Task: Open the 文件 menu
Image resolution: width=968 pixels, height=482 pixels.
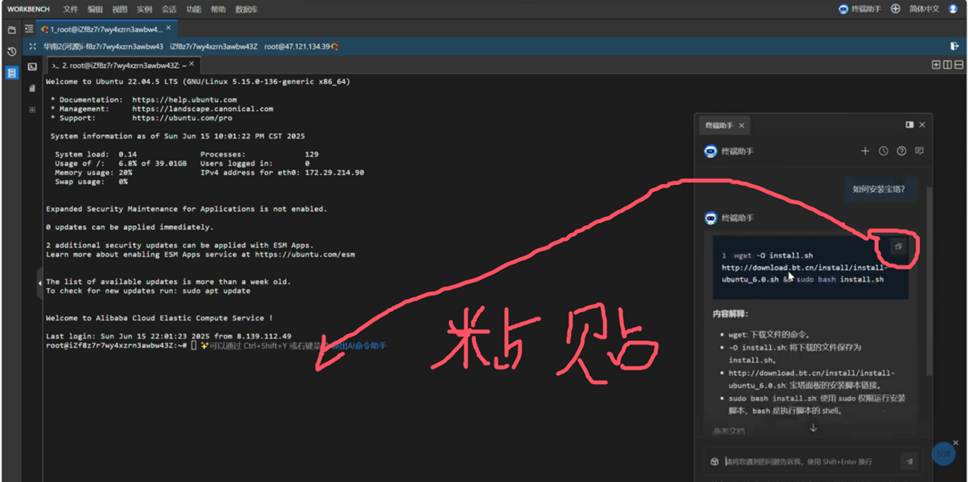Action: click(x=70, y=9)
